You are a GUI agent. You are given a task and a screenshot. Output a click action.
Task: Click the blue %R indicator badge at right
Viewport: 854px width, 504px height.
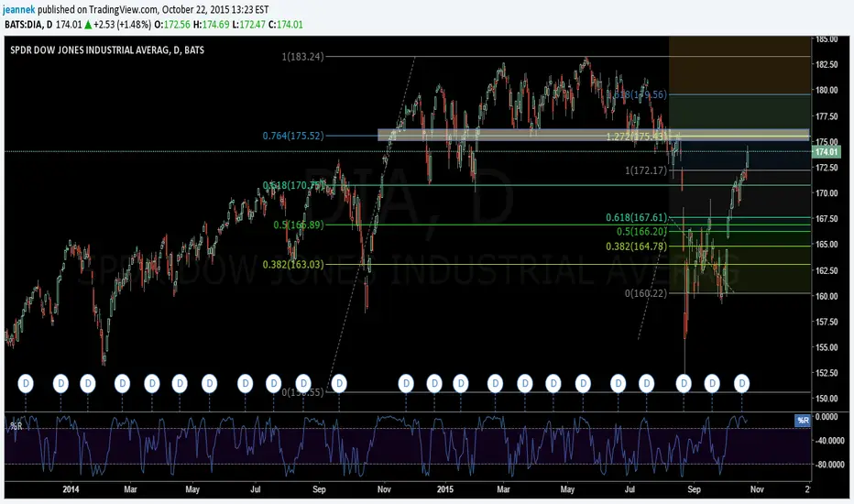coord(803,420)
